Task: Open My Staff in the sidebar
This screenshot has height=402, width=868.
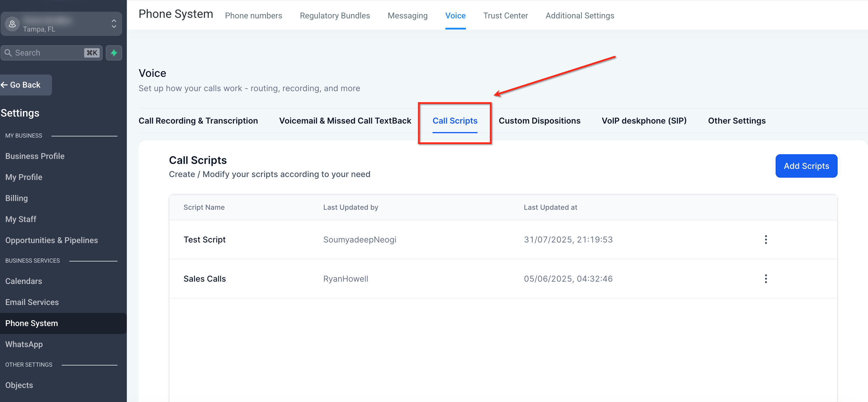Action: [20, 219]
